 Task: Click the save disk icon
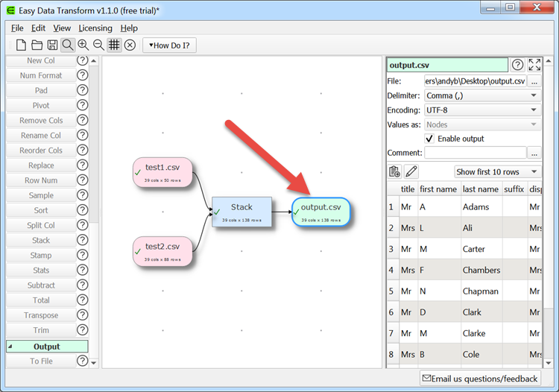point(52,45)
